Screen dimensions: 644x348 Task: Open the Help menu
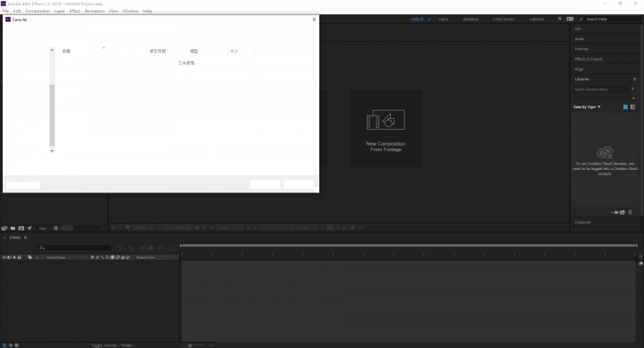pos(148,11)
